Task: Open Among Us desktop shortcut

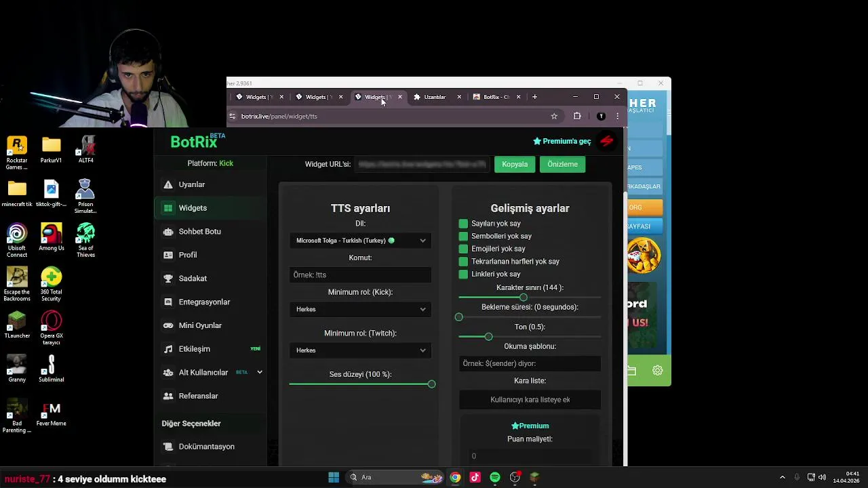Action: click(52, 238)
